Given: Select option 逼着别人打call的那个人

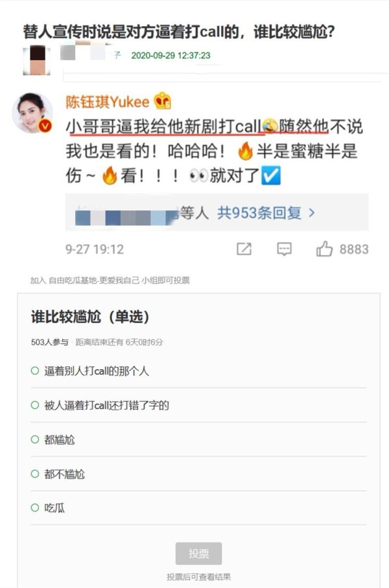Looking at the screenshot, I should [198, 371].
